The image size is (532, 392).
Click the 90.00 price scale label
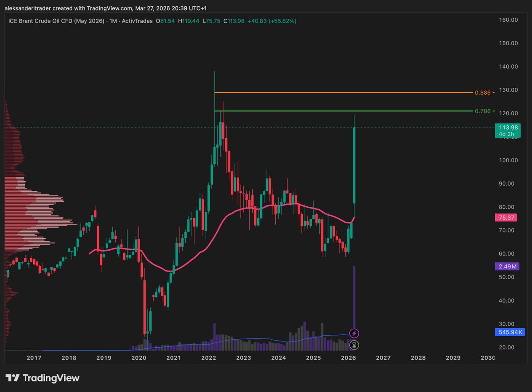(508, 184)
